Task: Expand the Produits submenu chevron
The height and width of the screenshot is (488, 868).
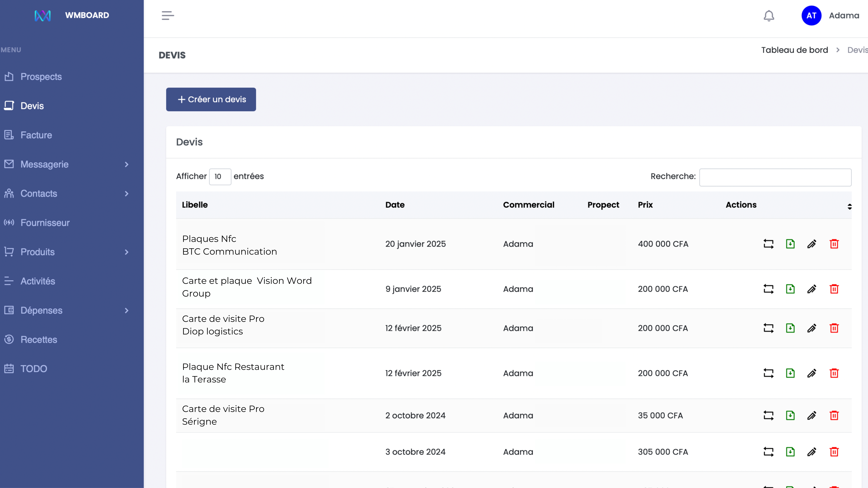Action: tap(127, 252)
